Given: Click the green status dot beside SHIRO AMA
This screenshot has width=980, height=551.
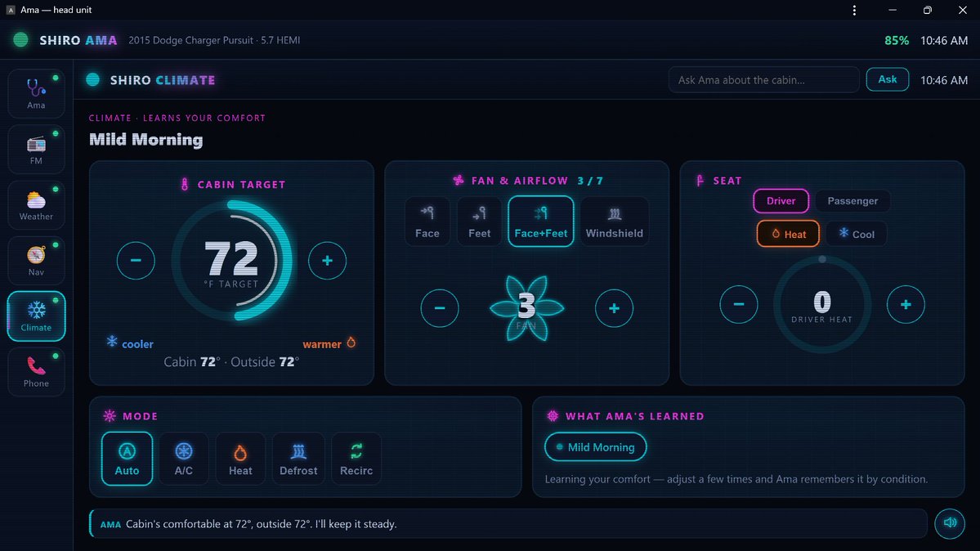Looking at the screenshot, I should coord(20,40).
